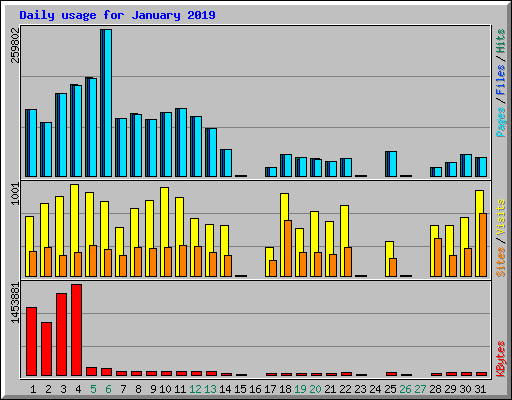
Task: Select the red KBytes bar for day 3
Action: [61, 335]
